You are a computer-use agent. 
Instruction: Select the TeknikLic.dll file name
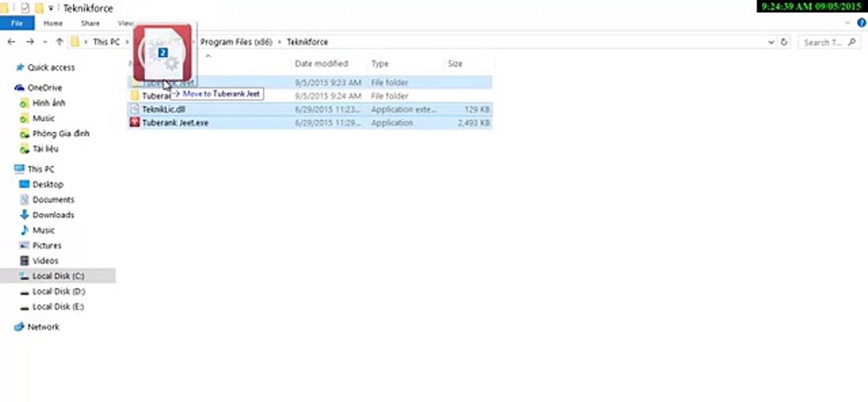click(x=163, y=109)
